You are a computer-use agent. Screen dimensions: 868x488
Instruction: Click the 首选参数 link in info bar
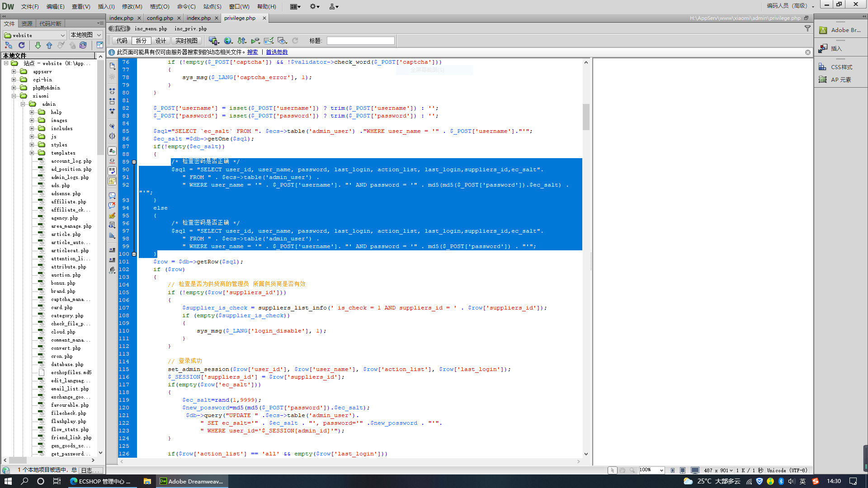277,52
